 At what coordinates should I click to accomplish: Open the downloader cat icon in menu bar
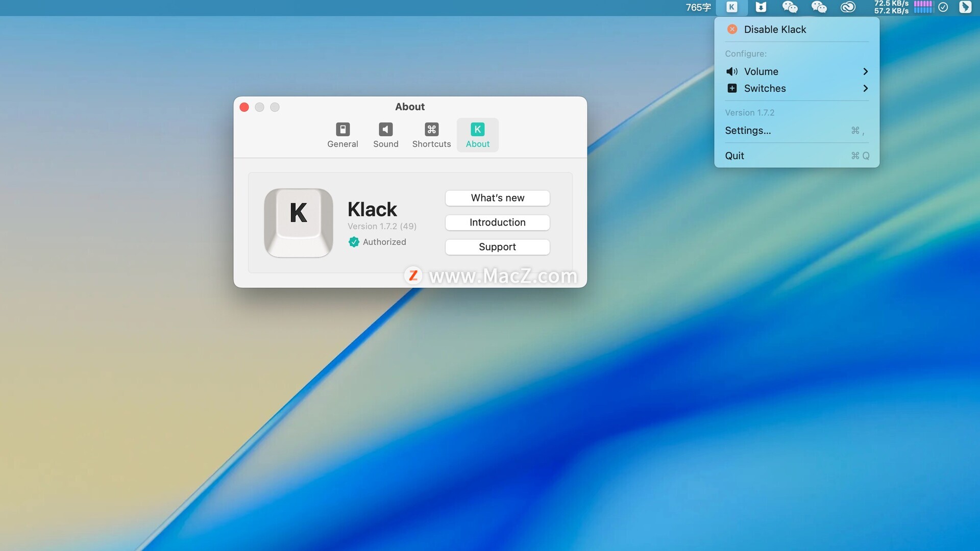pyautogui.click(x=761, y=7)
